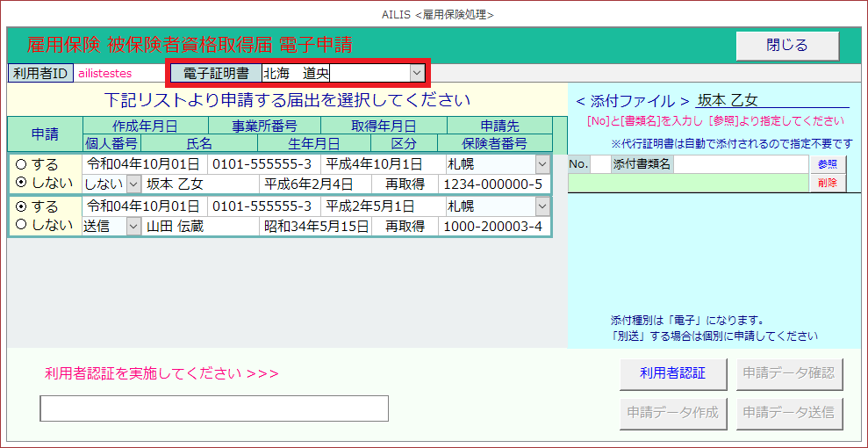Expand 札幌 申請先 dropdown in first row
This screenshot has width=868, height=448.
(x=542, y=164)
